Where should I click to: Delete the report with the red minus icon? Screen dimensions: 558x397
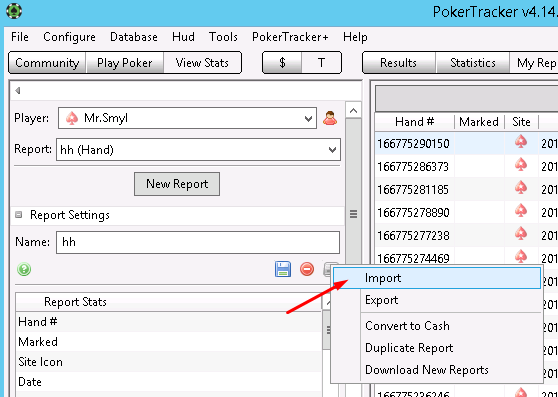(x=307, y=269)
